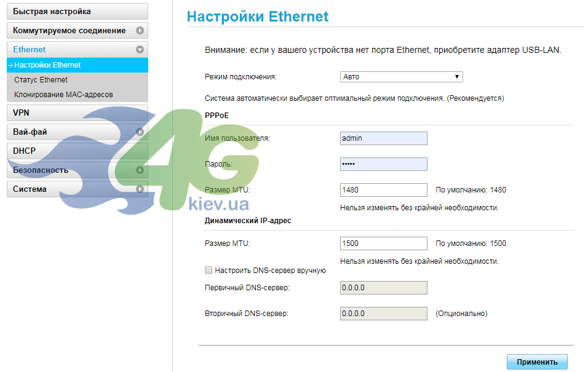This screenshot has width=588, height=372.
Task: Click the Система menu label
Action: click(x=30, y=189)
